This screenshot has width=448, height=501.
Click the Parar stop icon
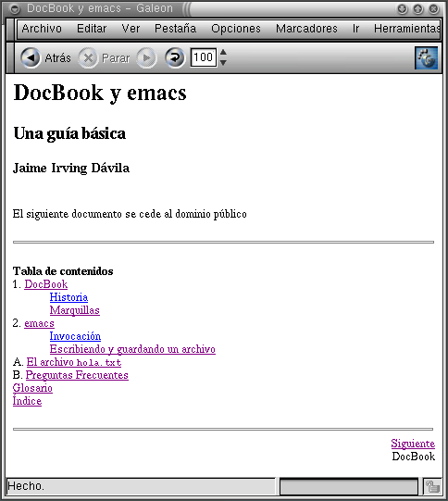[x=88, y=57]
